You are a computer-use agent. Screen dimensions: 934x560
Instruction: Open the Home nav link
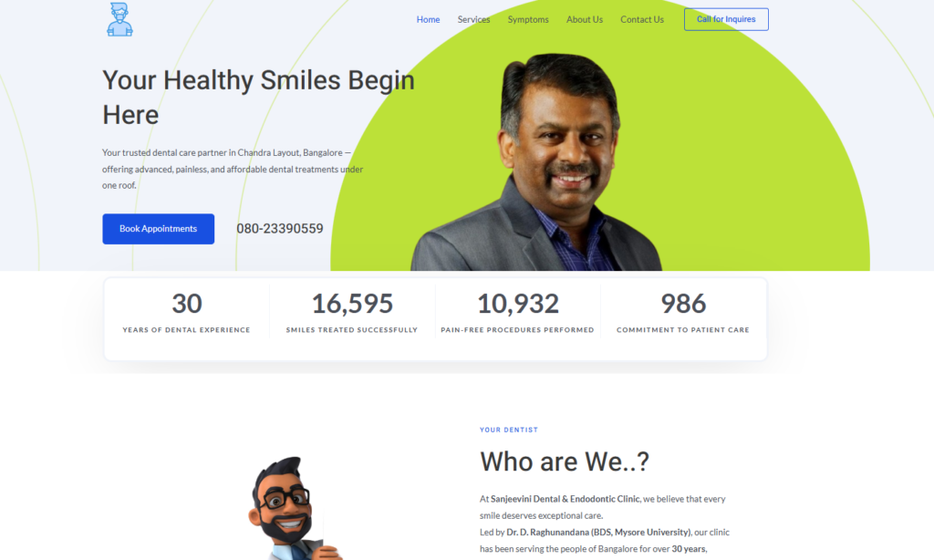[428, 20]
